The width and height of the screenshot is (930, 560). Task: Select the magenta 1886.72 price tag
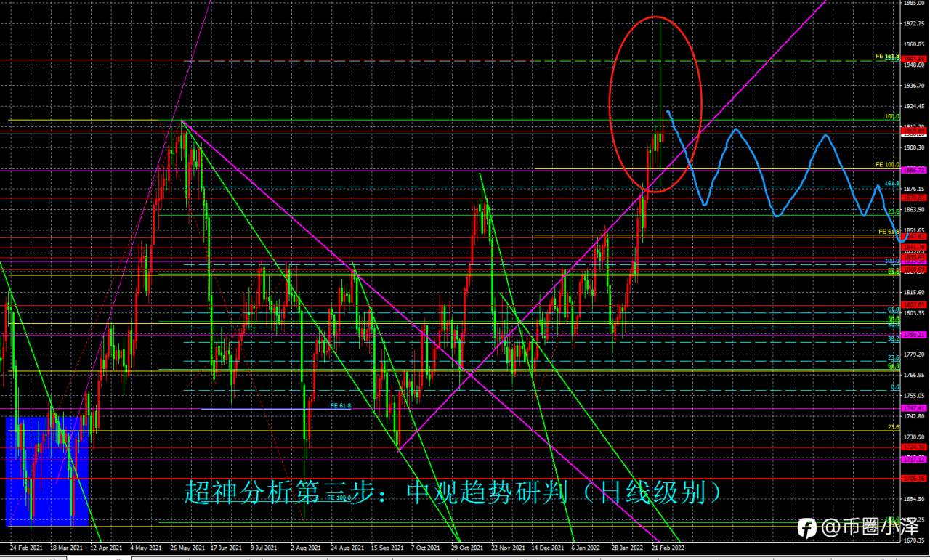point(914,169)
